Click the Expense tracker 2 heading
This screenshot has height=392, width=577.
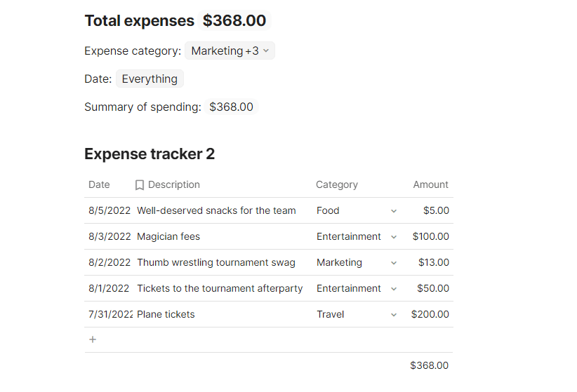(150, 154)
